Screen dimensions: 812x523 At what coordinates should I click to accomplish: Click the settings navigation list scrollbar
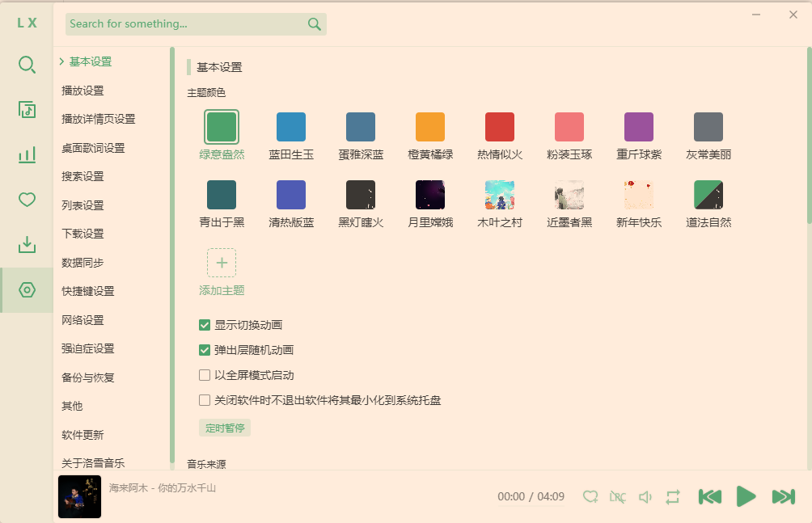172,255
